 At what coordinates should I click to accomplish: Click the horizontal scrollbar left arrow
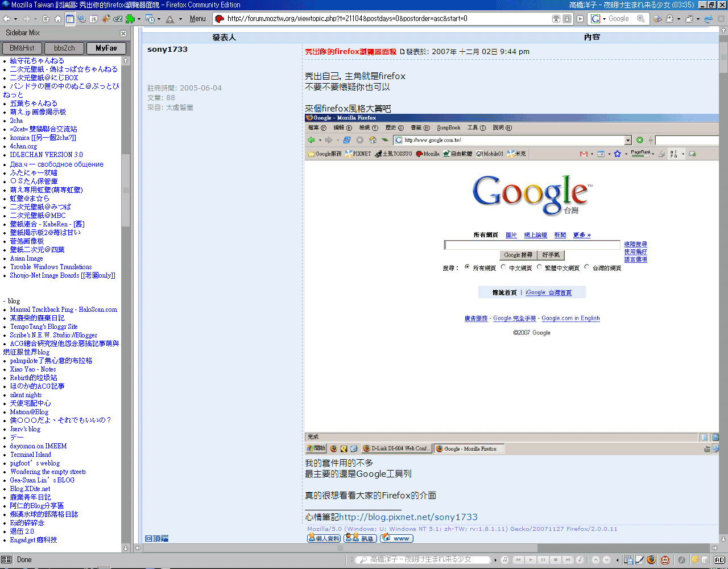(137, 548)
